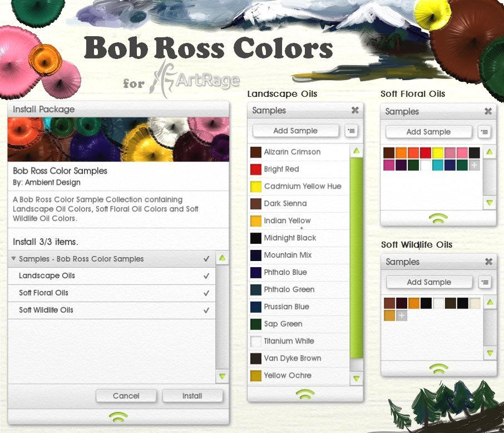
Task: Select the Prussian Blue color sample
Action: pyautogui.click(x=299, y=307)
